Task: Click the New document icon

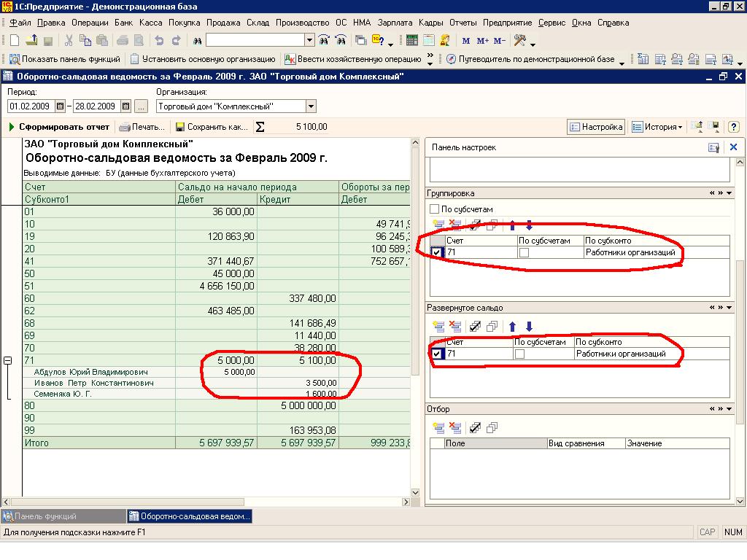Action: click(x=15, y=41)
